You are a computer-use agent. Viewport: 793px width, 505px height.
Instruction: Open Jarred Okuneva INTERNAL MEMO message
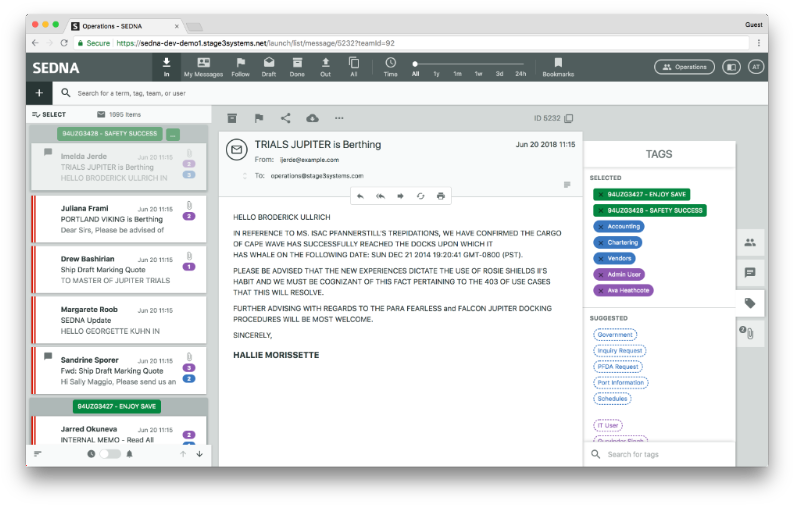click(x=119, y=431)
